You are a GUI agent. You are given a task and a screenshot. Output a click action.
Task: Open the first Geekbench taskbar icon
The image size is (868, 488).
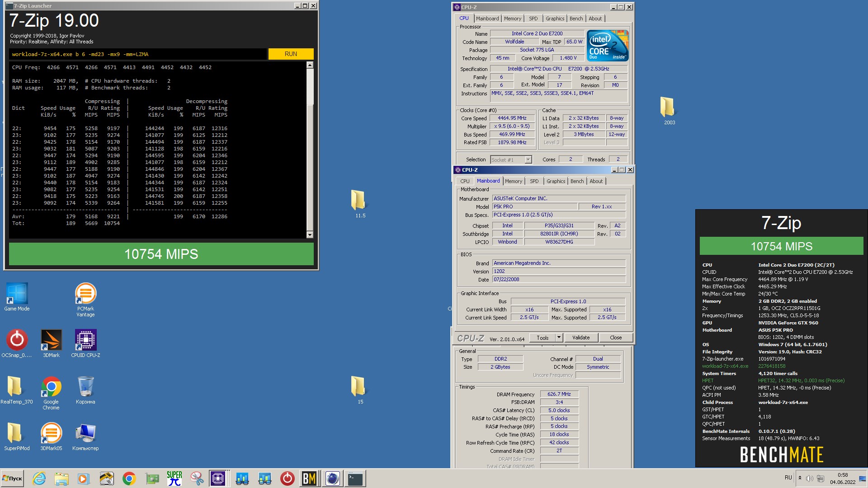[x=242, y=479]
